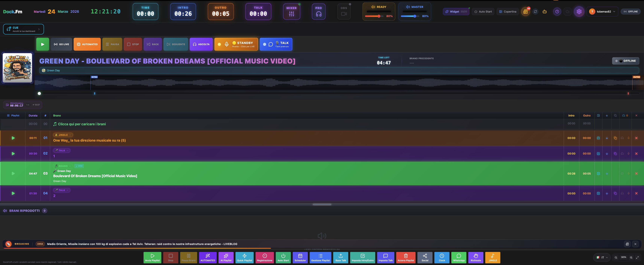Close the breaking news ticker
Viewport: 644px width, 265px height.
(635, 244)
